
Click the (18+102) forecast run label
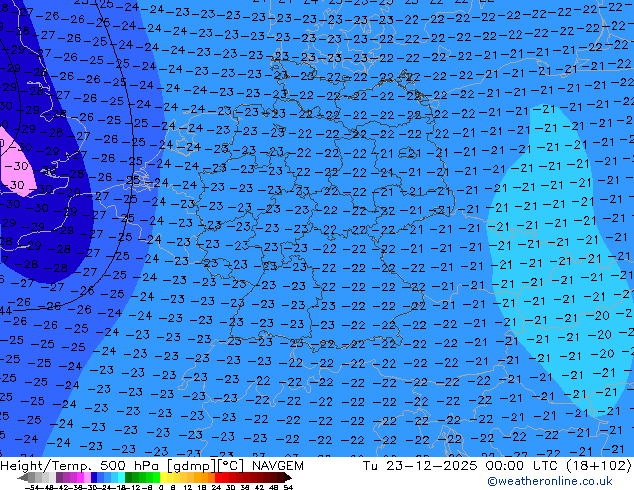coord(599,466)
